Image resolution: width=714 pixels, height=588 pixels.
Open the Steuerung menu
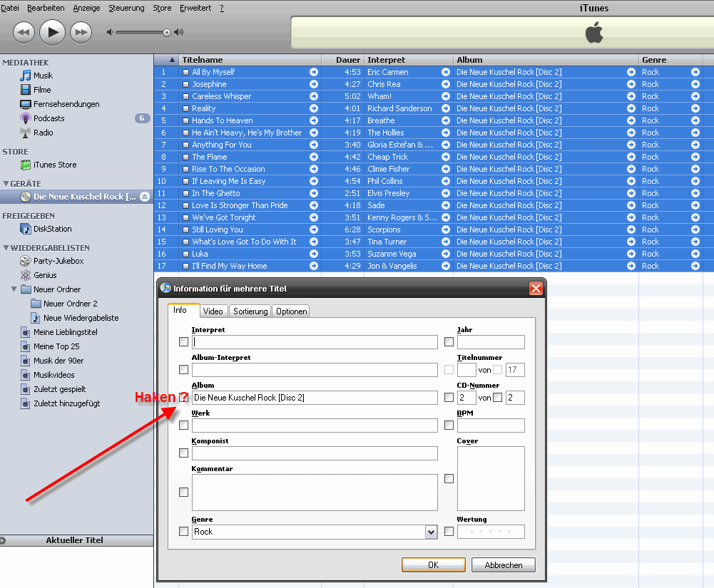point(126,8)
